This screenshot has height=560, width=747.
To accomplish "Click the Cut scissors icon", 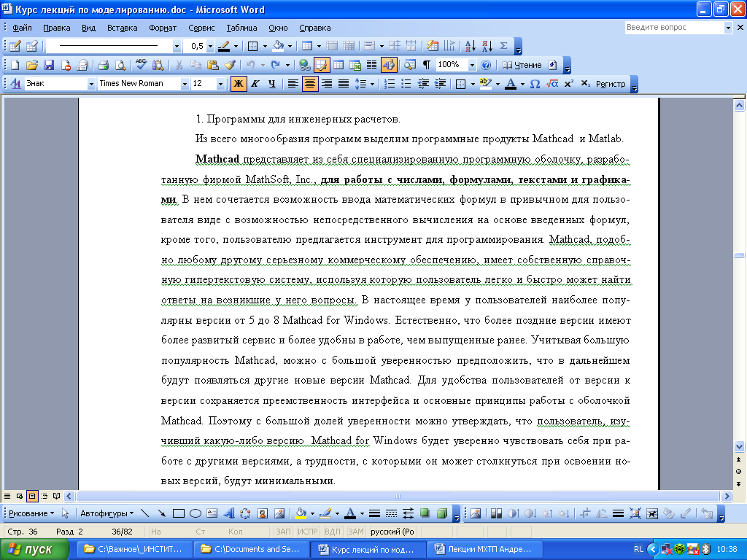I will pos(179,65).
